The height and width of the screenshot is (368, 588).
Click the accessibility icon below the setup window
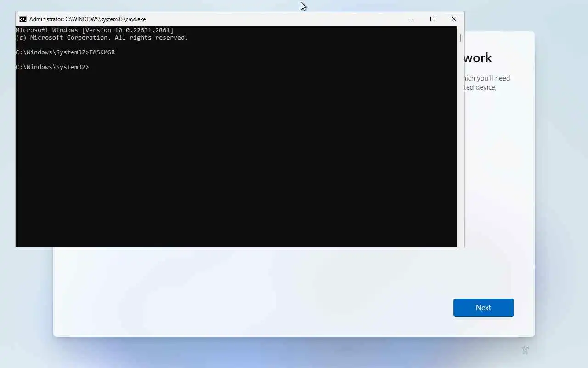pos(525,350)
